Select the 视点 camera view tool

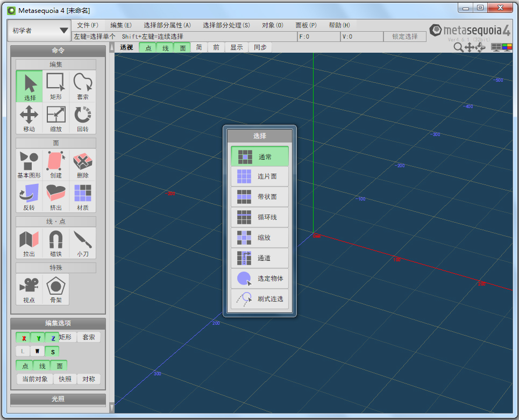[x=30, y=289]
